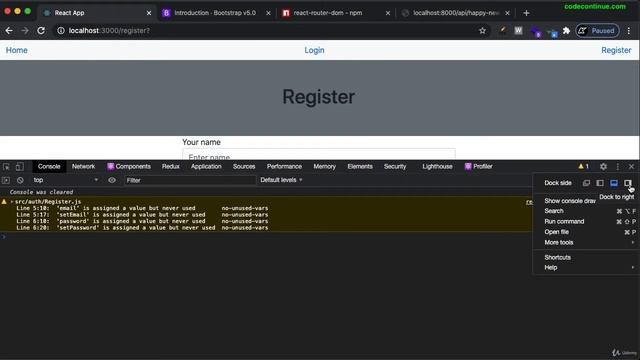
Task: Switch to the Network tab
Action: coord(83,167)
